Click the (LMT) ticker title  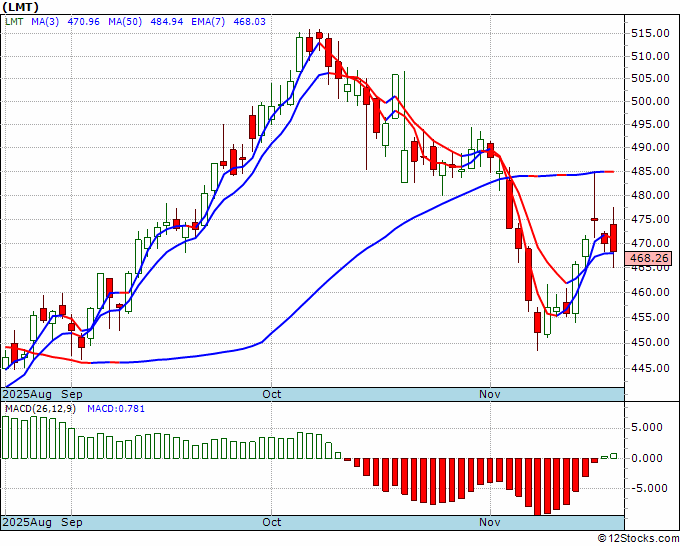coord(20,7)
